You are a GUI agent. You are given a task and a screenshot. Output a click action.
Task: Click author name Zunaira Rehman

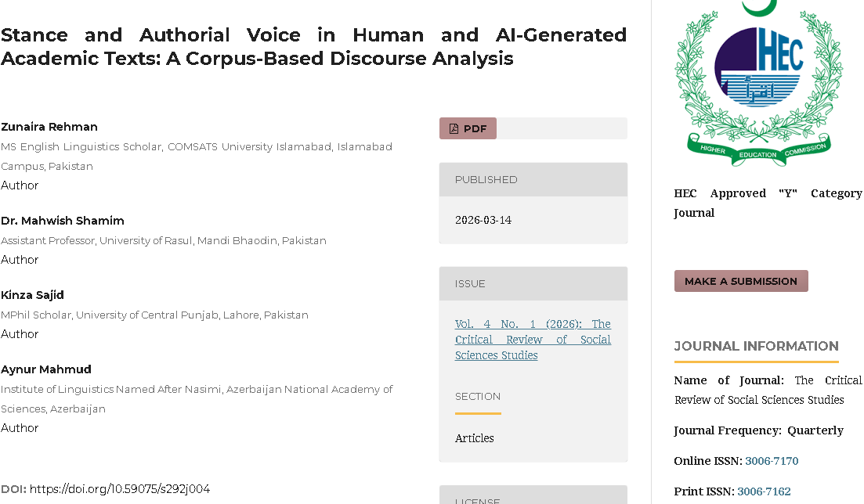pos(49,127)
